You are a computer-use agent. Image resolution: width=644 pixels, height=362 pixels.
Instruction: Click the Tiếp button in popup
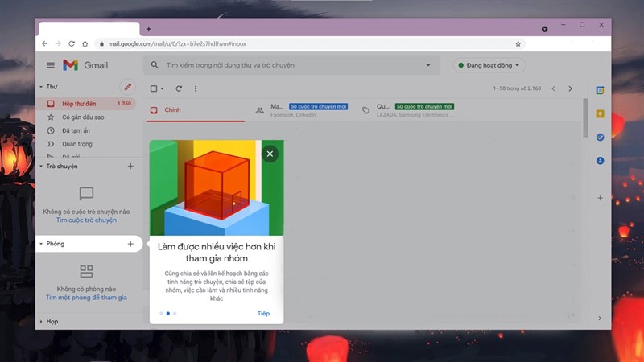(x=263, y=313)
